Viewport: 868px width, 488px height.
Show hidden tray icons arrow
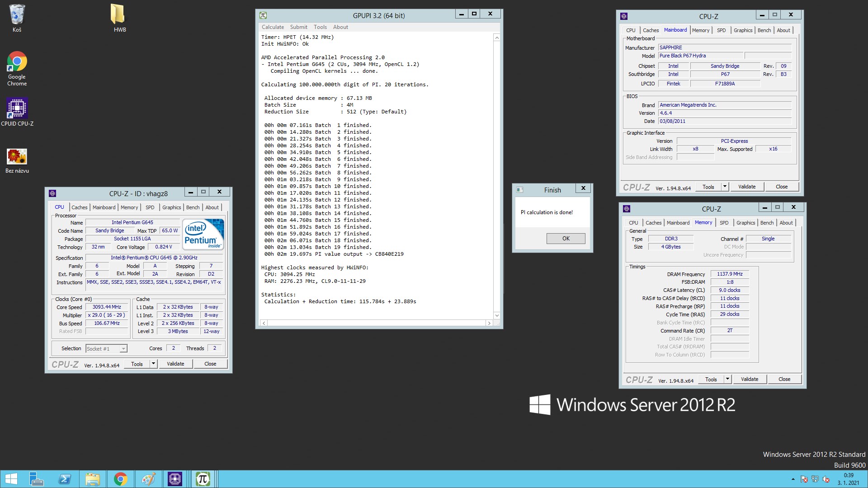(x=793, y=479)
